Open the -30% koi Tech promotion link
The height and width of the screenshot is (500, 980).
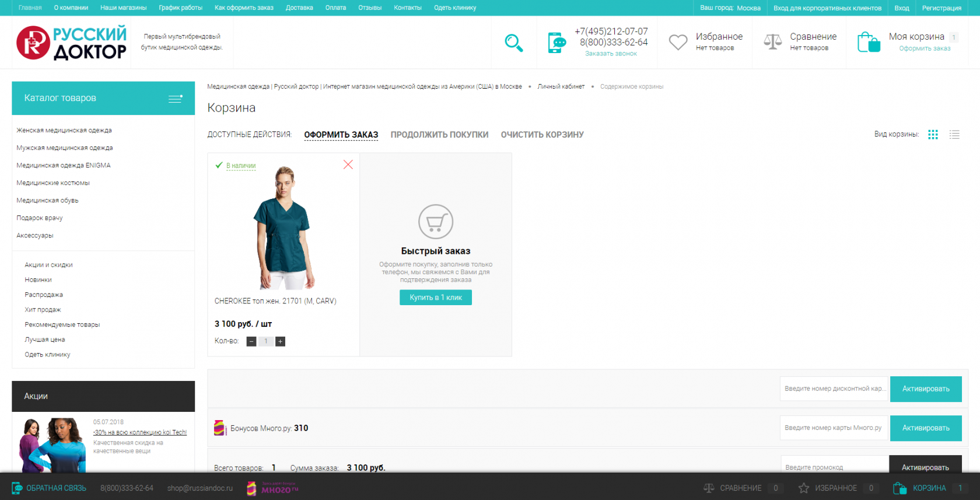[x=140, y=432]
